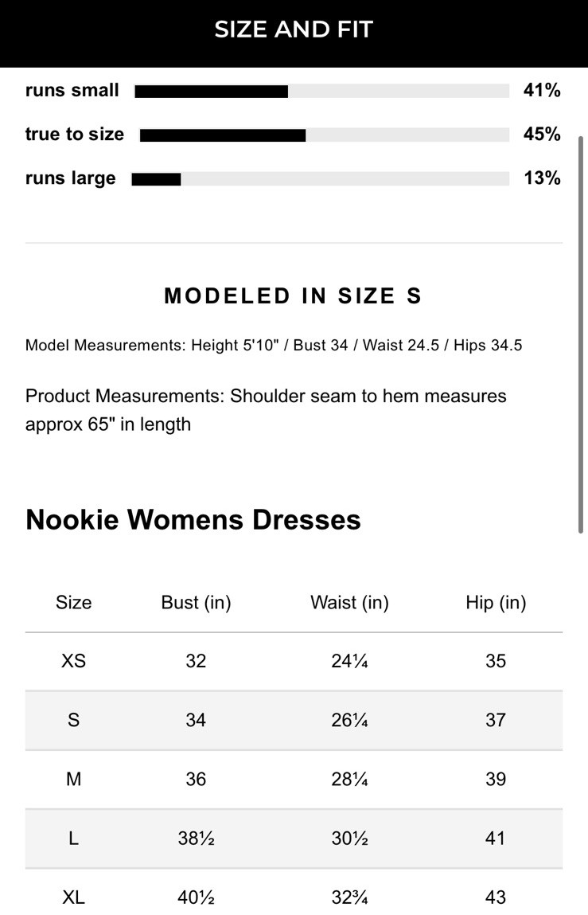Click the Waist (in) column header
Image resolution: width=588 pixels, height=915 pixels.
(349, 602)
